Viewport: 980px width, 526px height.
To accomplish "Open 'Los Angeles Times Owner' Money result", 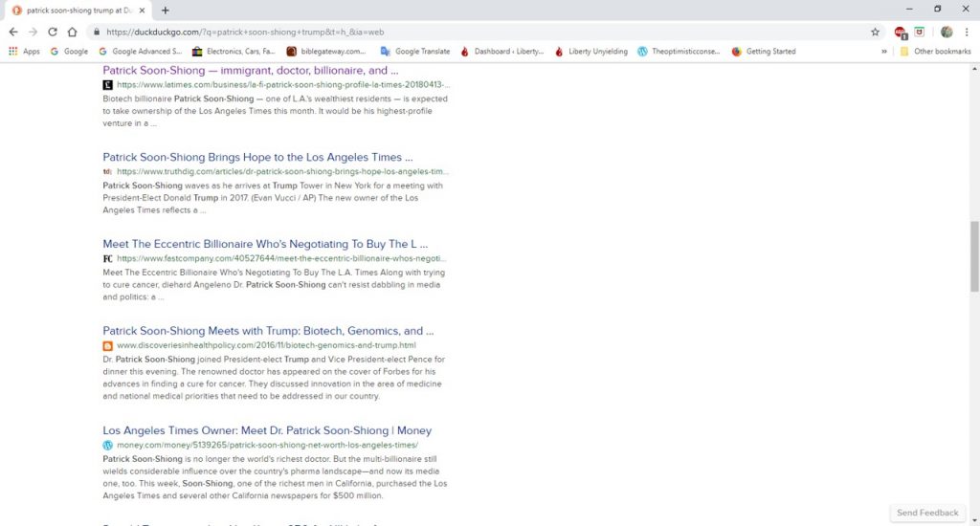I will (267, 430).
